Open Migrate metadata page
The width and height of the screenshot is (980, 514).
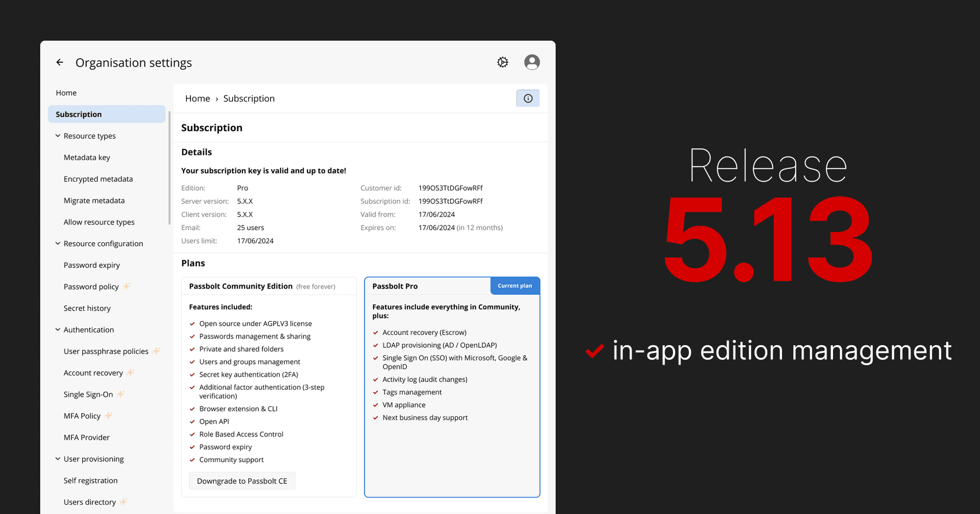94,200
